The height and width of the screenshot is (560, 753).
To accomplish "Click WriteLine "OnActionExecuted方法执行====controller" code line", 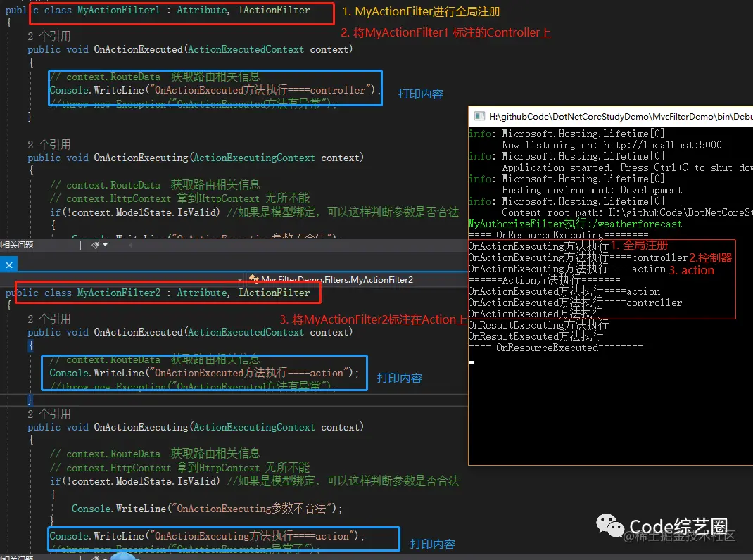I will tap(215, 90).
